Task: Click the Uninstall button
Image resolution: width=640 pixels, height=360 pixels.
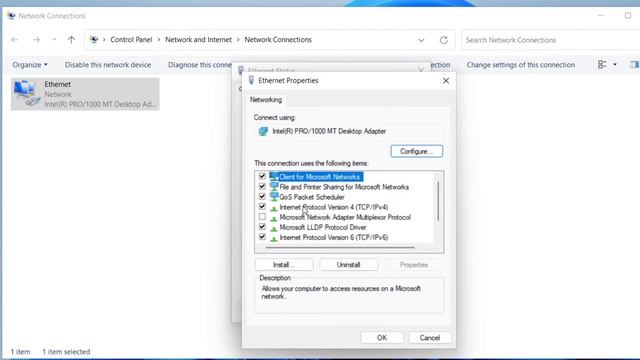Action: (x=348, y=265)
